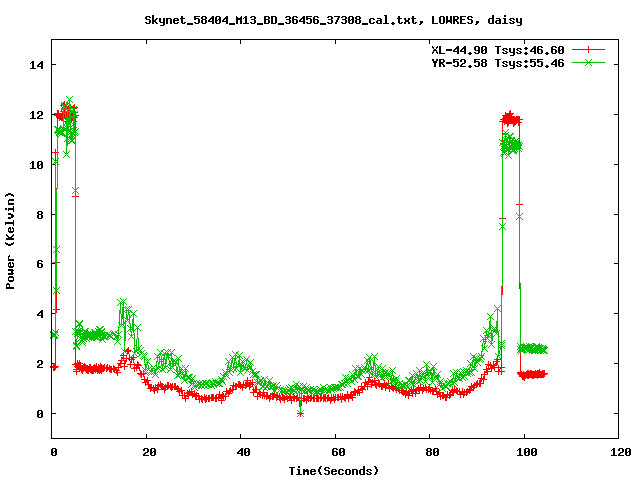Click the Time(Seconds) x-axis label
The image size is (640, 480).
334,471
